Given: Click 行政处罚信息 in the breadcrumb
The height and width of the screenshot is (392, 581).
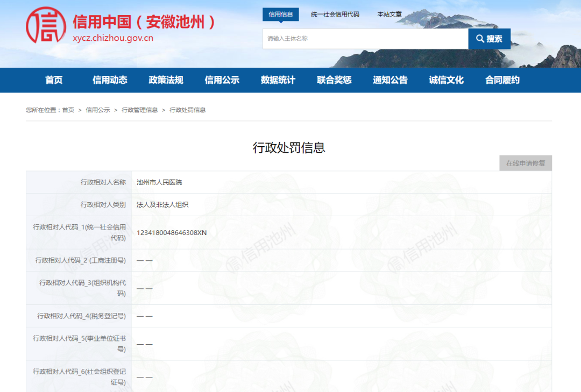Looking at the screenshot, I should click(x=188, y=110).
